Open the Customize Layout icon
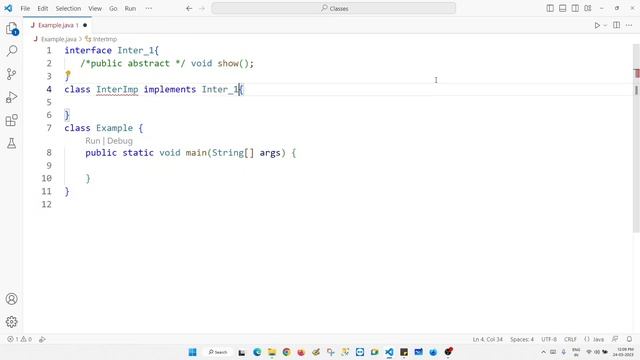The width and height of the screenshot is (640, 360). coord(588,8)
